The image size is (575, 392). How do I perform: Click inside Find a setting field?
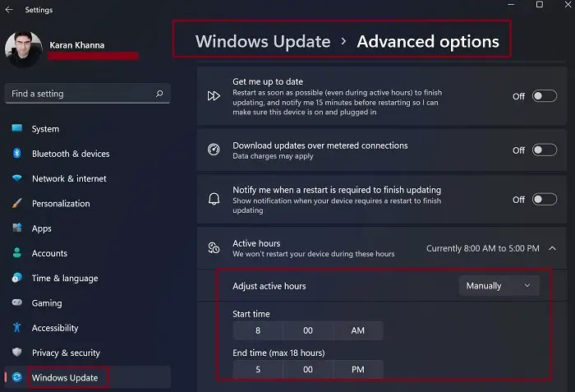[87, 94]
